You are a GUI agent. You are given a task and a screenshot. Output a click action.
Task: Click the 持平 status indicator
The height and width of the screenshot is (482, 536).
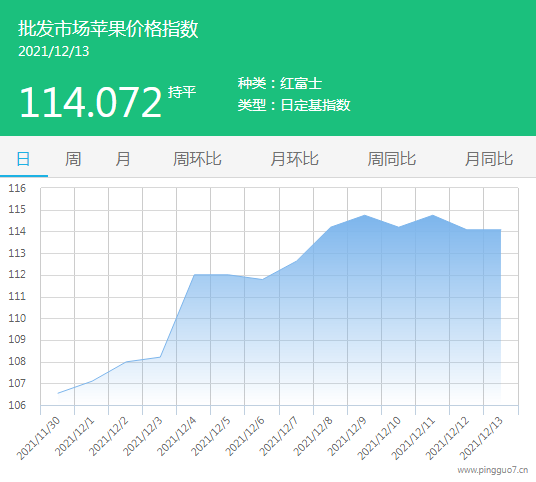(x=182, y=92)
